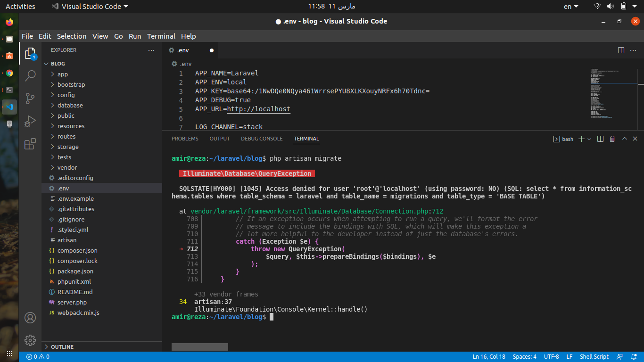Click the Visual Studio Code dock icon
Viewport: 644px width, 362px height.
[x=9, y=107]
